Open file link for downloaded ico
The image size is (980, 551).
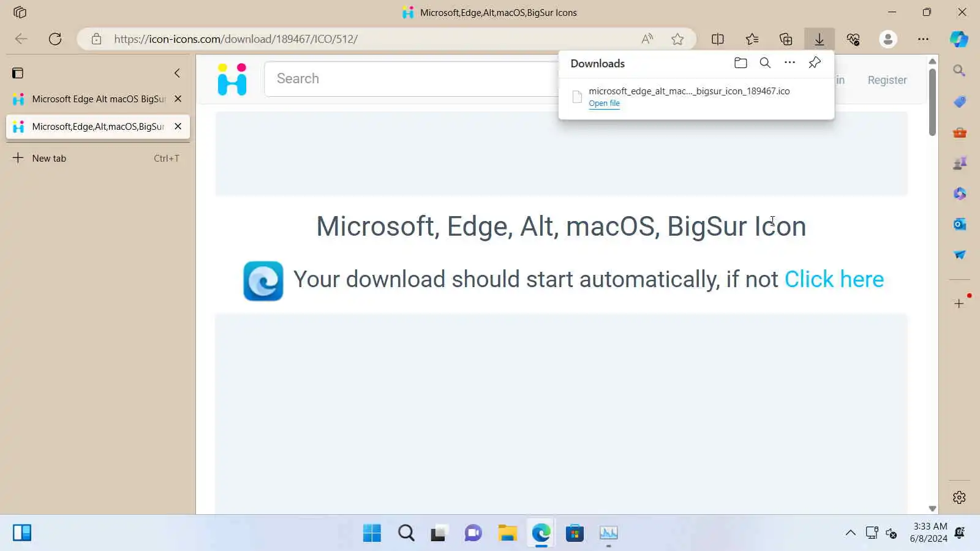tap(604, 103)
